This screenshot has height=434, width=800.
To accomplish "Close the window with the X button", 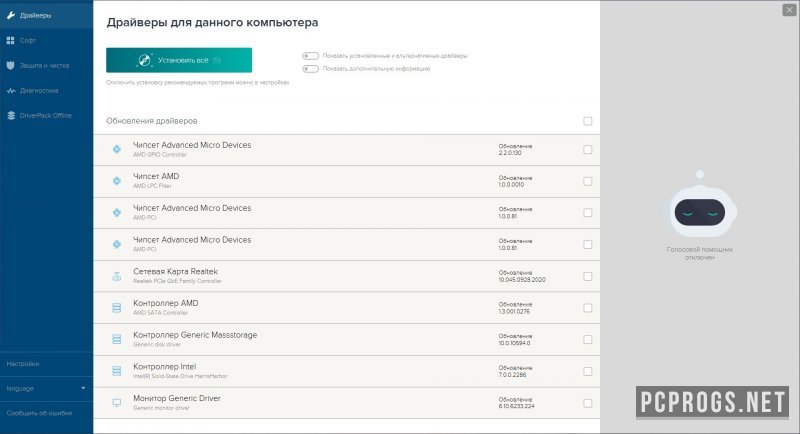I will 789,9.
